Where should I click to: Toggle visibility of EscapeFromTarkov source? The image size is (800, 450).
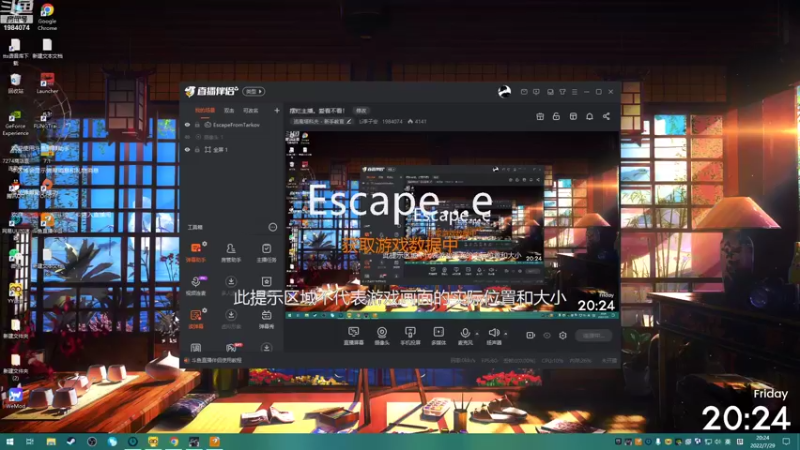[187, 124]
